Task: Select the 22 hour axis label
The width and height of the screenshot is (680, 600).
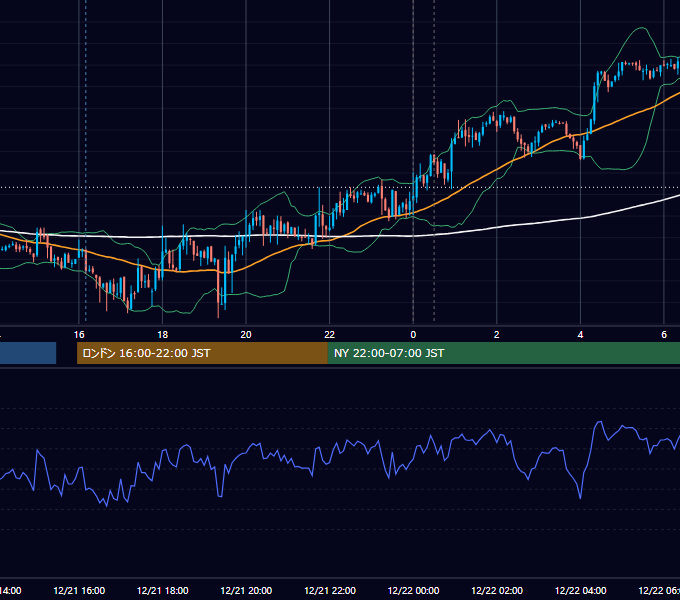Action: coord(330,335)
